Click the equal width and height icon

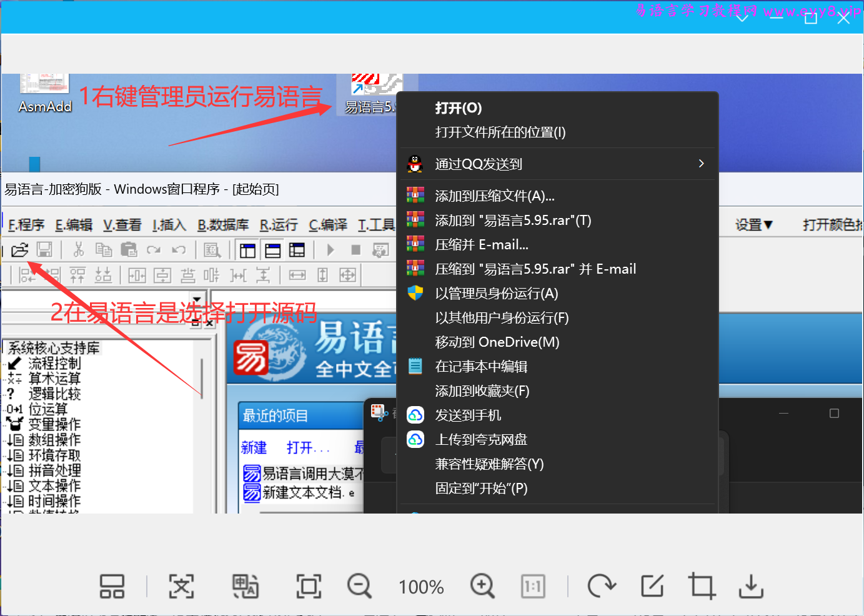(348, 275)
